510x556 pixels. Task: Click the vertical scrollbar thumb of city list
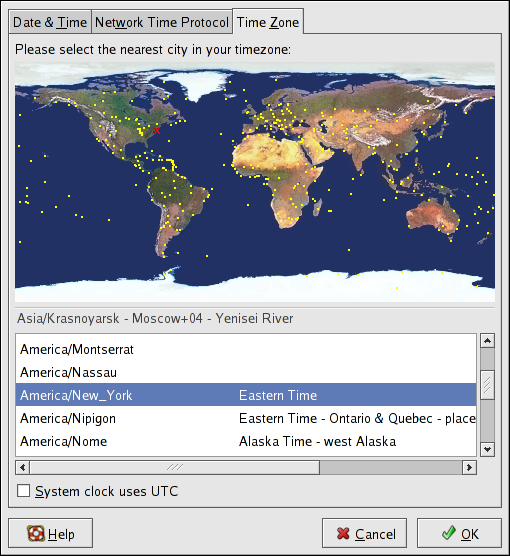pyautogui.click(x=487, y=385)
